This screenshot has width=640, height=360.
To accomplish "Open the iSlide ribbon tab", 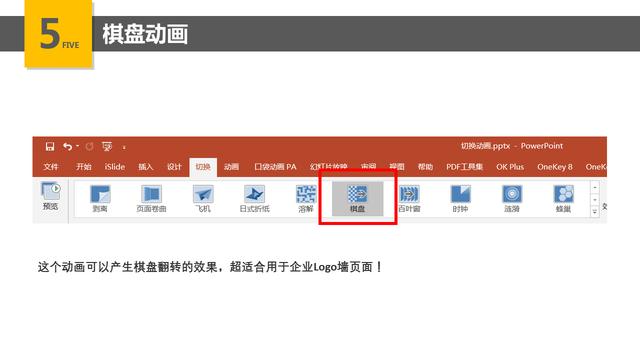I will pyautogui.click(x=115, y=167).
